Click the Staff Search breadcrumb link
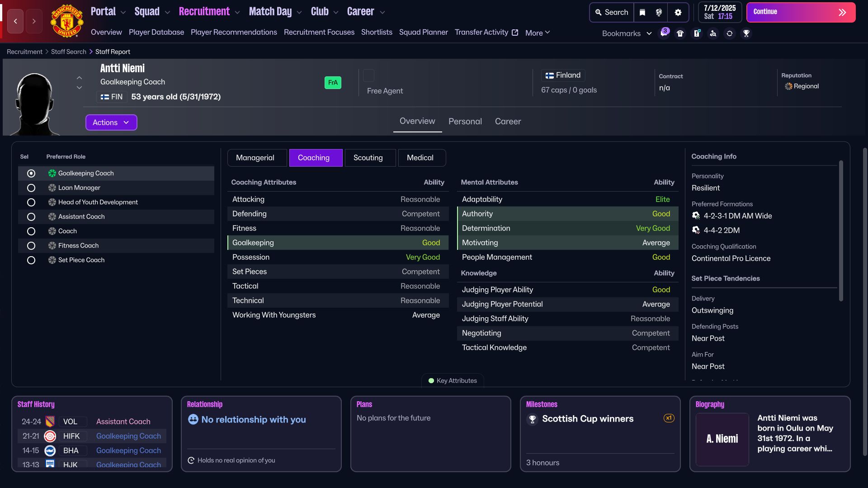This screenshot has height=488, width=868. point(69,52)
